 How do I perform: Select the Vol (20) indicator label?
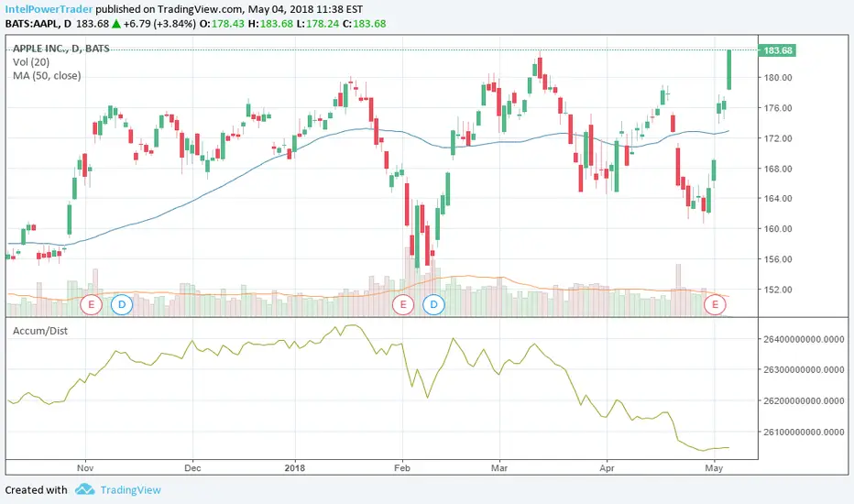point(31,62)
